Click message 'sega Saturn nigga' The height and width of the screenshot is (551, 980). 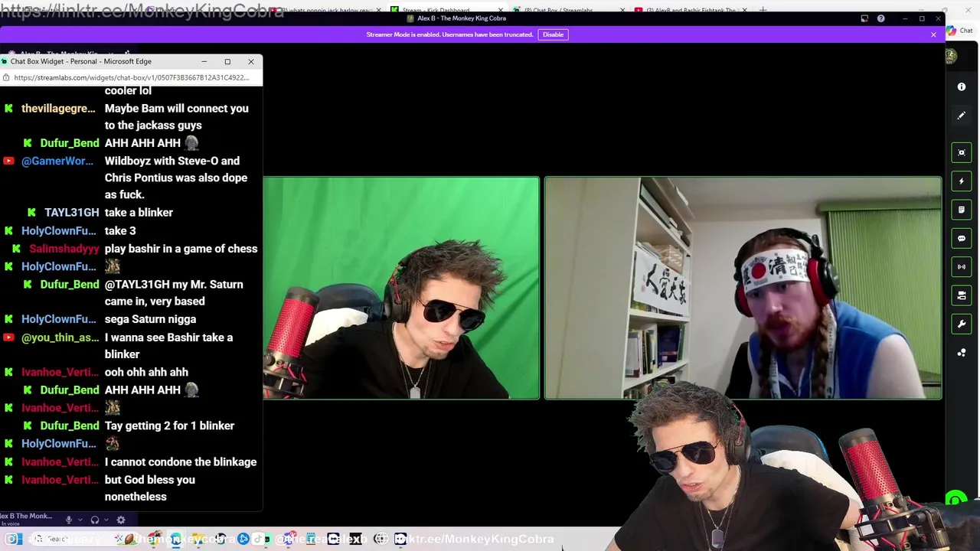pyautogui.click(x=150, y=319)
